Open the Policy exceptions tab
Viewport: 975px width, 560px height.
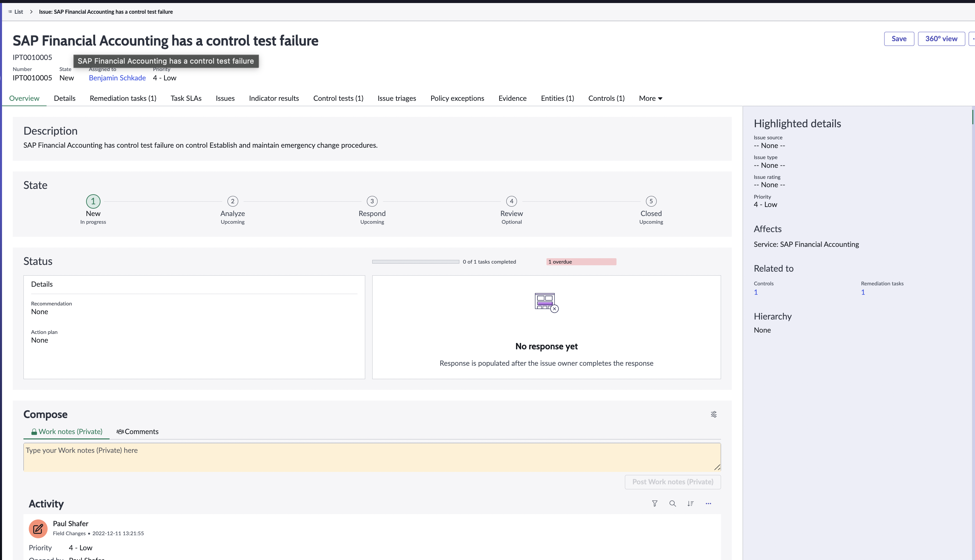[457, 98]
